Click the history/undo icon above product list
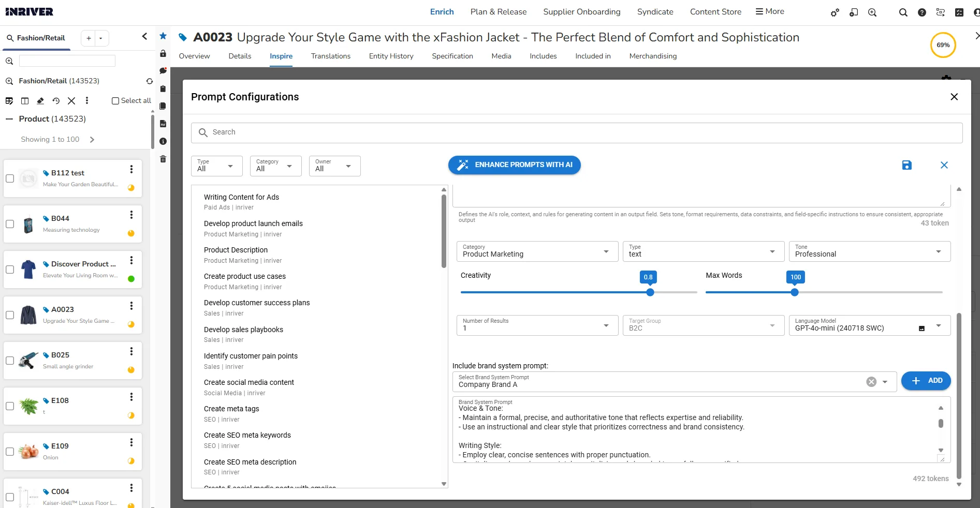Screen dimensions: 980x508 click(56, 101)
